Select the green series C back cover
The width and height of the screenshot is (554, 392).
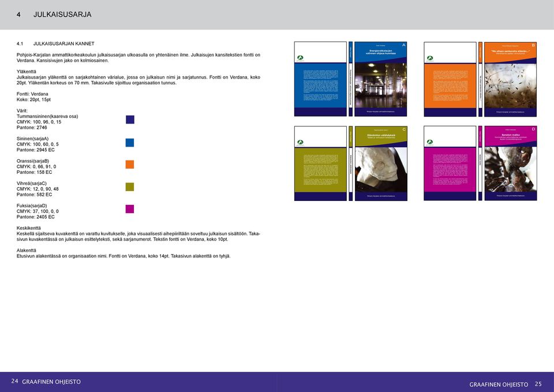pyautogui.click(x=320, y=163)
